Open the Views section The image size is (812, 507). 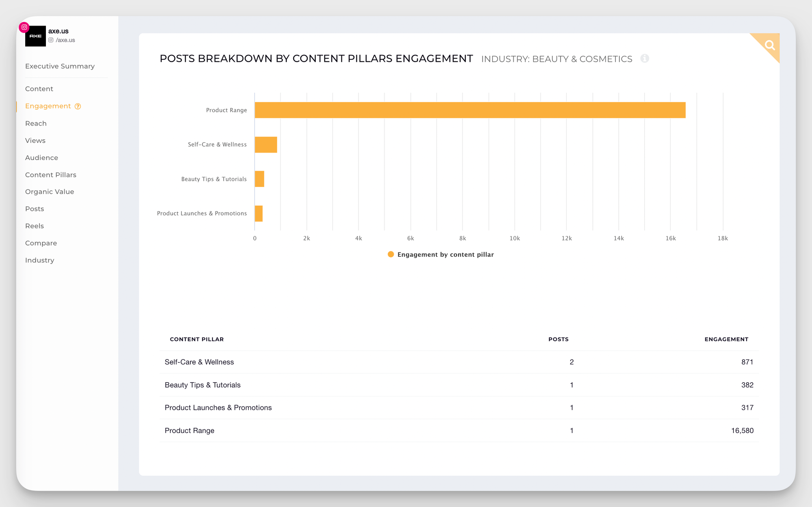(x=35, y=141)
